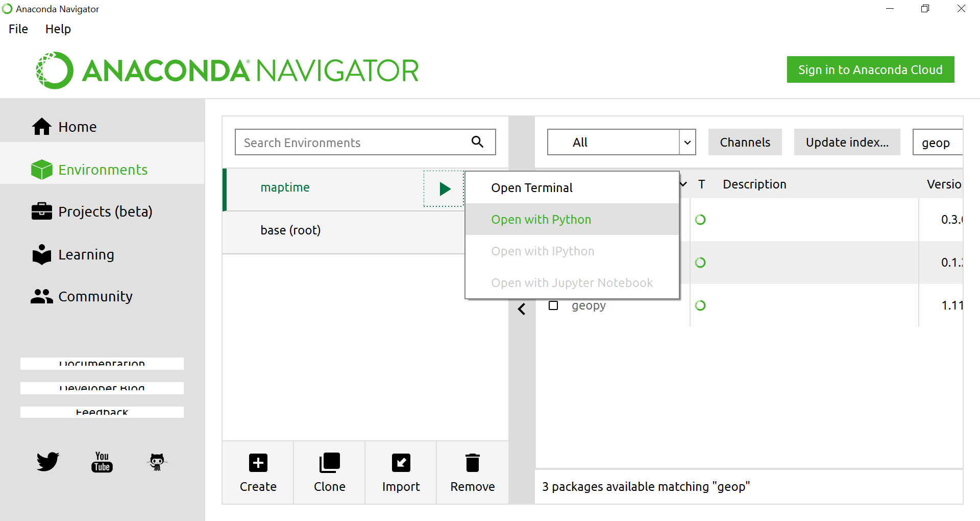Viewport: 980px width, 521px height.
Task: Click the Developer Blog link button
Action: (x=102, y=388)
